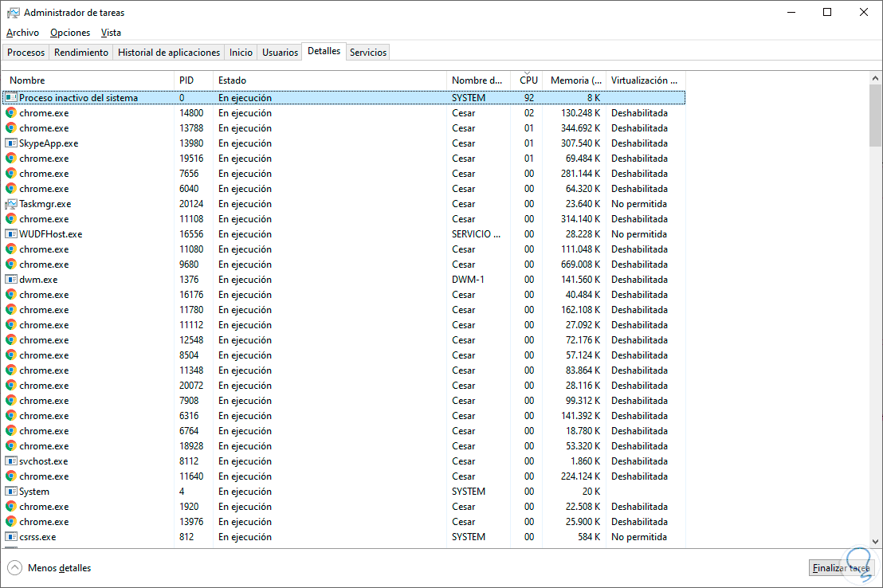Select PID value 13976
The height and width of the screenshot is (588, 883).
[191, 522]
